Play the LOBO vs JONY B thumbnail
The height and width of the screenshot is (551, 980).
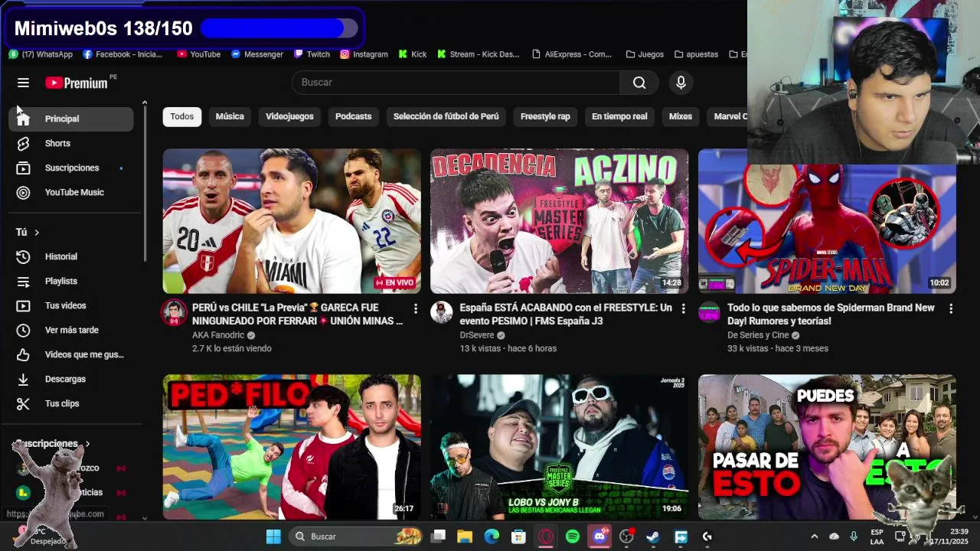click(x=560, y=447)
